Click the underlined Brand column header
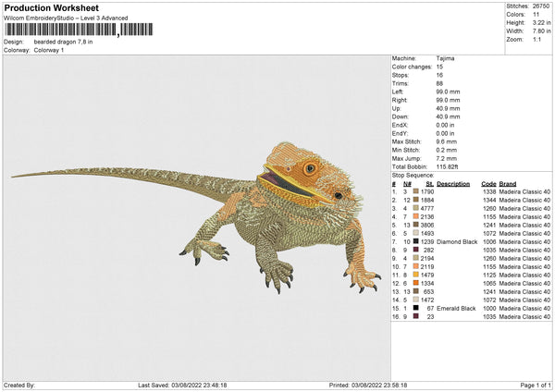 [x=508, y=183]
